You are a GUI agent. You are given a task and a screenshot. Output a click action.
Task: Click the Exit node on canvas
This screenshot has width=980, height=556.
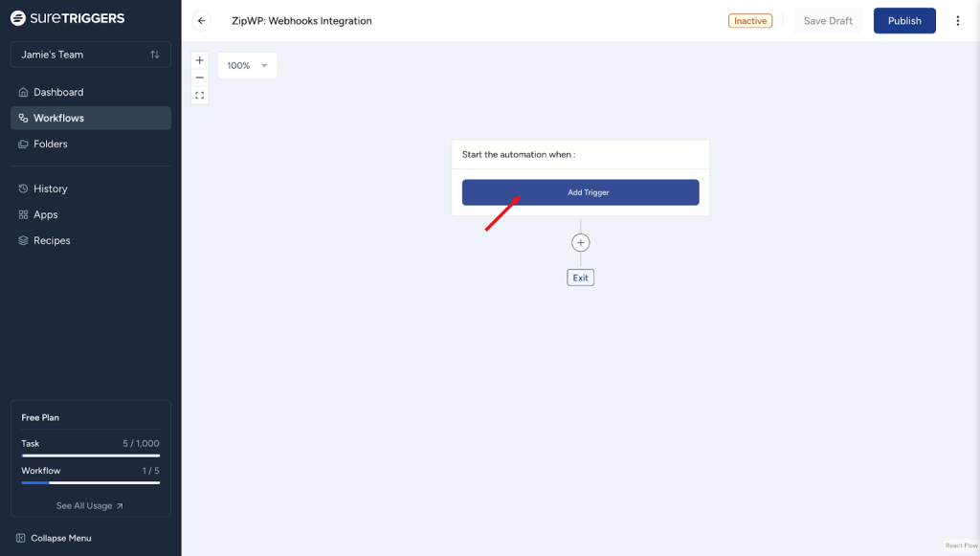pos(580,278)
